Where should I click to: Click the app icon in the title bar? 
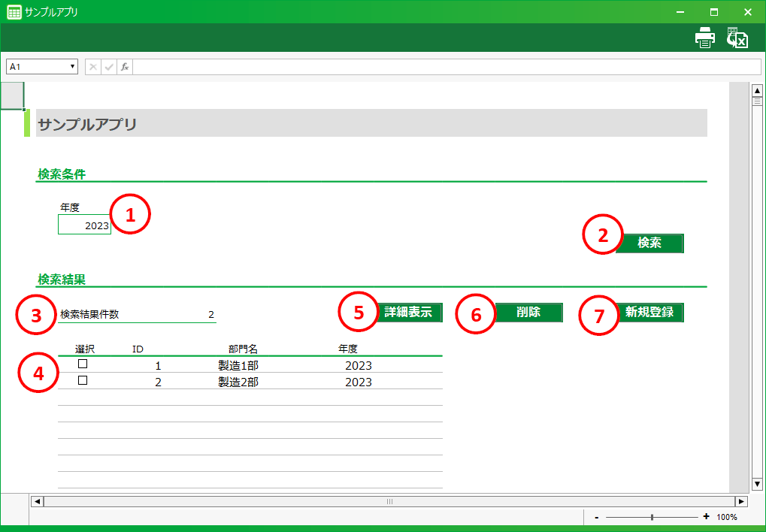[x=14, y=12]
